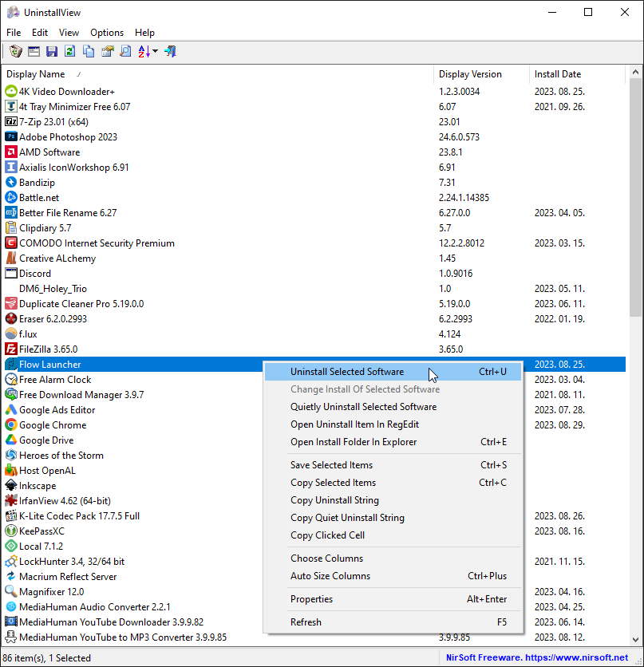Sort by the Install Date column header

click(x=578, y=74)
